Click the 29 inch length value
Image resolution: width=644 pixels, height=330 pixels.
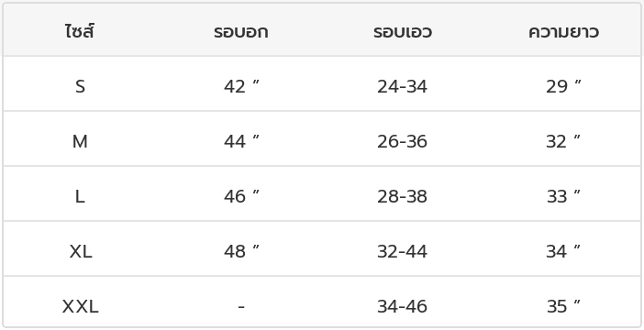563,86
